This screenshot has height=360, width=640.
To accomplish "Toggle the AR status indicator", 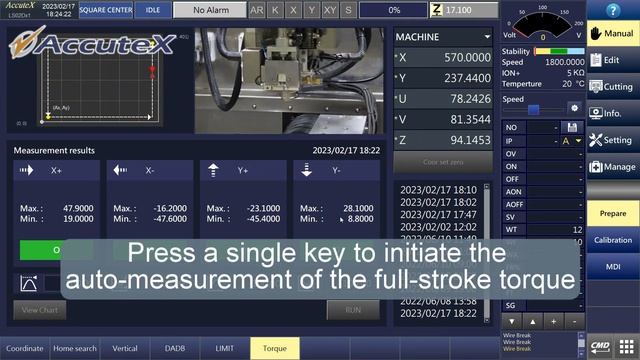I will point(256,10).
